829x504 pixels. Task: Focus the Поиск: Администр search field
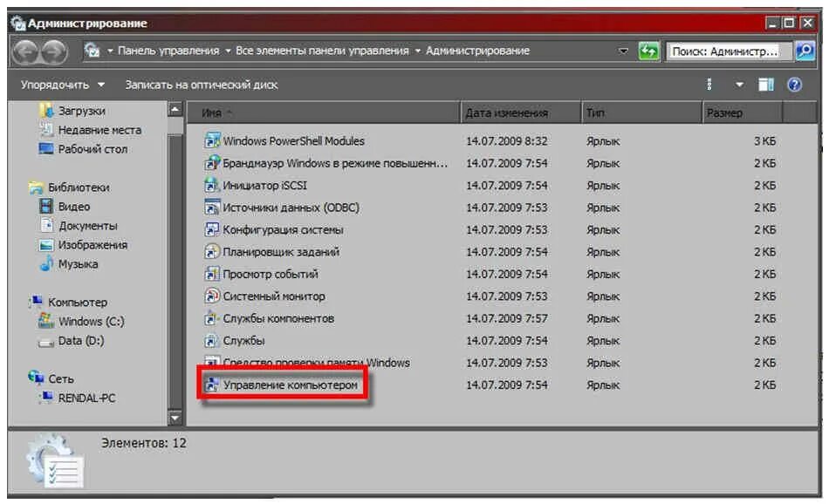(730, 51)
